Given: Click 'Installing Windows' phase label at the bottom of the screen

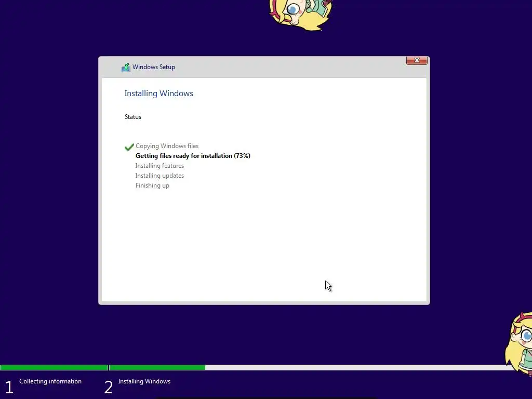Looking at the screenshot, I should click(144, 381).
